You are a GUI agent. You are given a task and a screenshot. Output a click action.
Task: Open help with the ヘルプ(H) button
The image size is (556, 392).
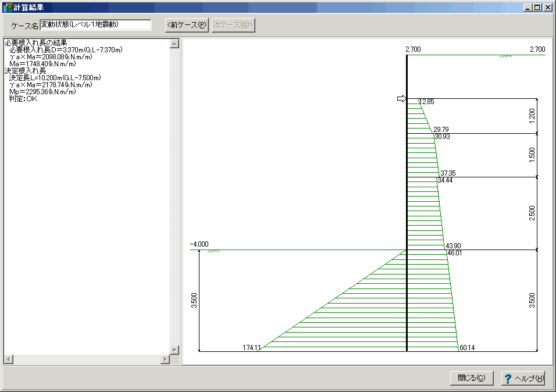tap(523, 378)
